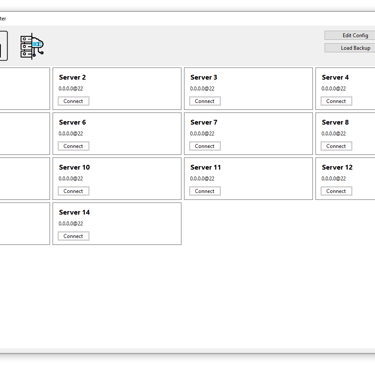
Task: Connect to Server 10
Action: [x=73, y=191]
